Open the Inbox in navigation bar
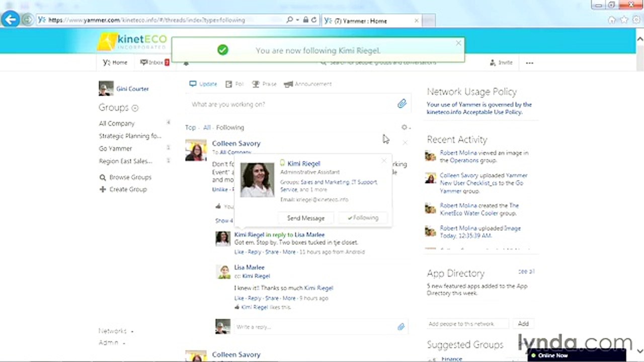Image resolution: width=644 pixels, height=362 pixels. click(155, 62)
